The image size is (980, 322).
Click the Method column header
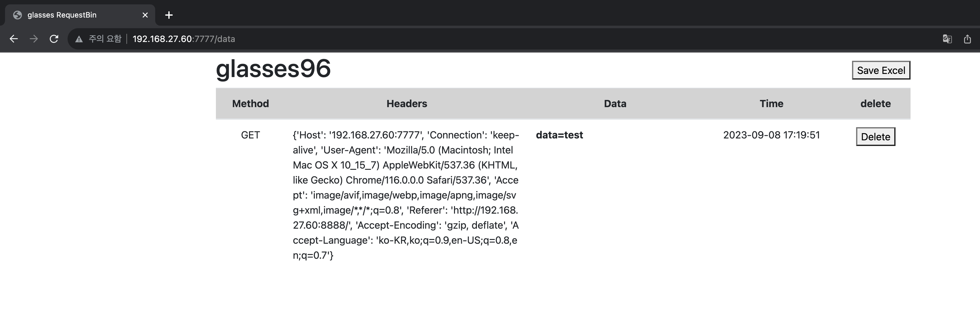pyautogui.click(x=250, y=104)
